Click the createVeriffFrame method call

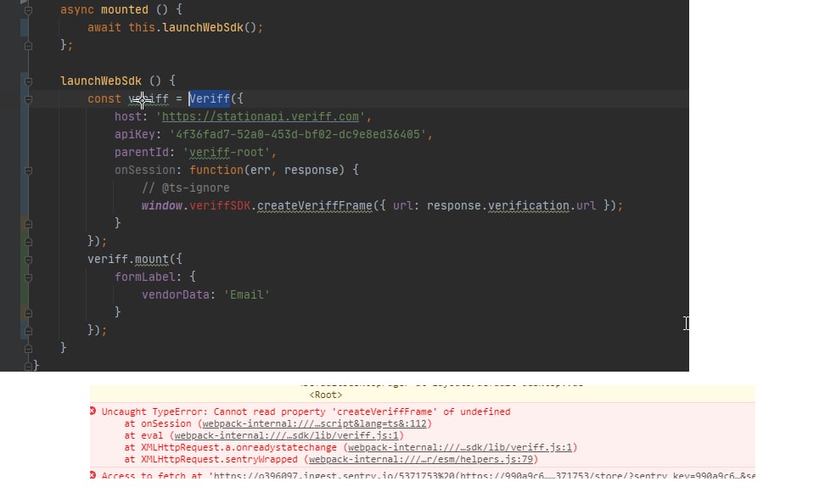(315, 205)
